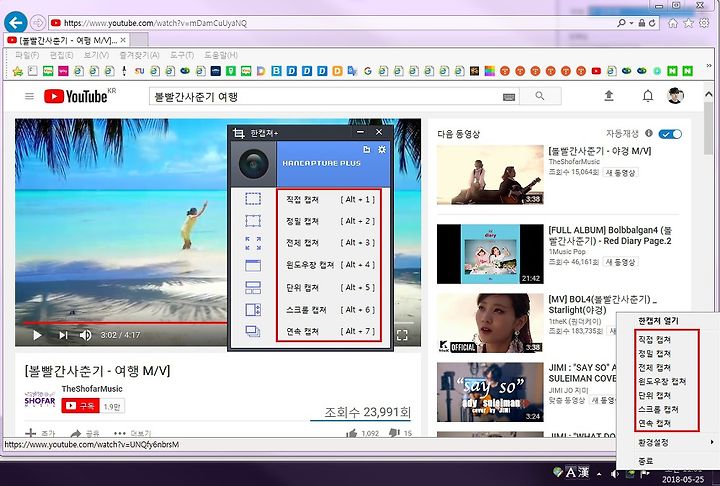720x486 pixels.
Task: Open the YouTube hamburger guide menu
Action: click(x=29, y=96)
